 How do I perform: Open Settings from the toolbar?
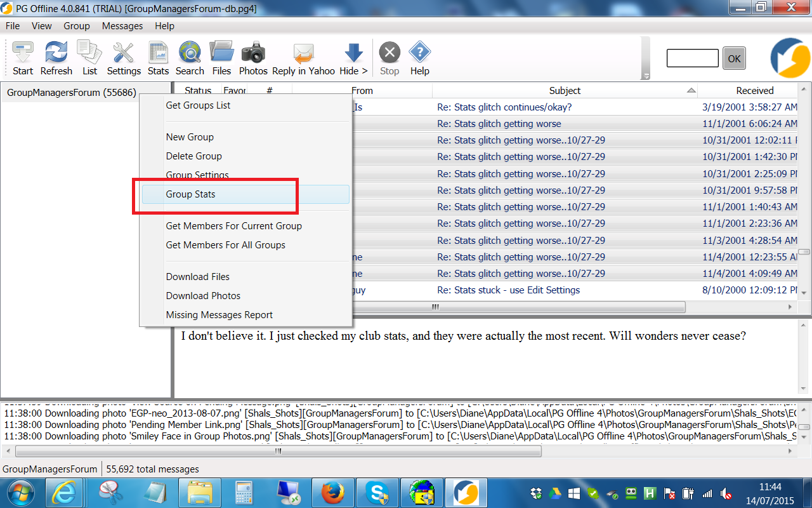tap(124, 58)
